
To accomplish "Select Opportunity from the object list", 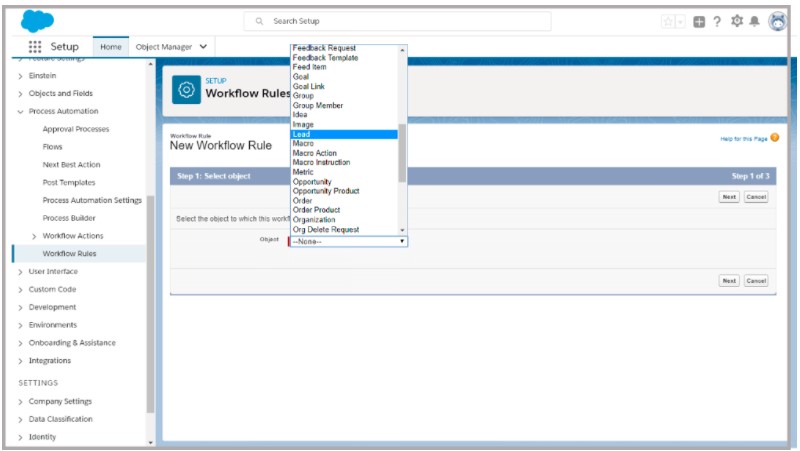I will (312, 182).
